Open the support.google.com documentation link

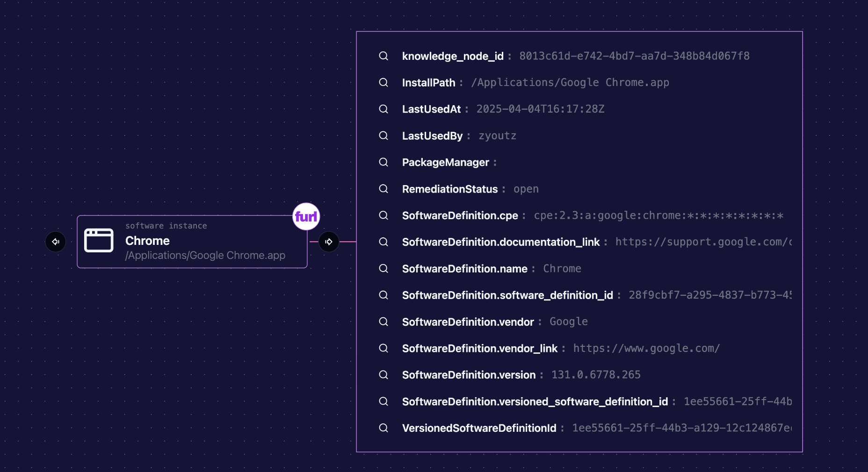(702, 242)
